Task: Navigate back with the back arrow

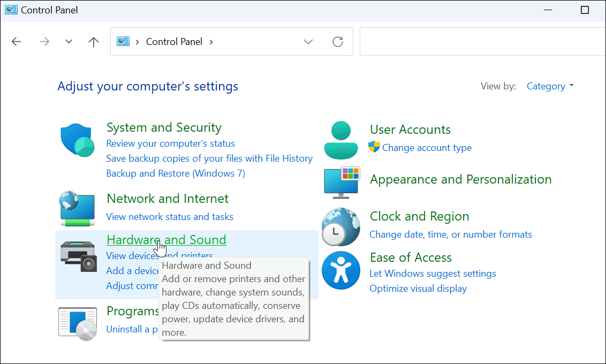Action: coord(17,42)
